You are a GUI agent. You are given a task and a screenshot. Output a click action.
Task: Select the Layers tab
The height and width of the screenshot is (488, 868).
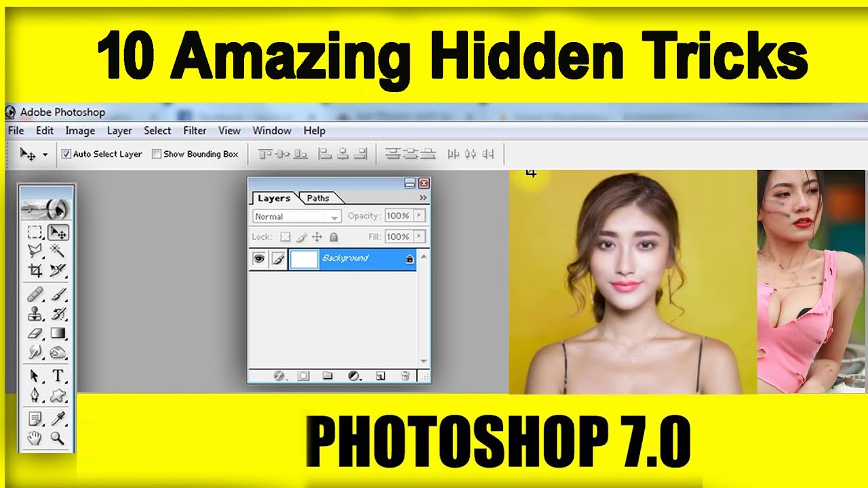(274, 198)
